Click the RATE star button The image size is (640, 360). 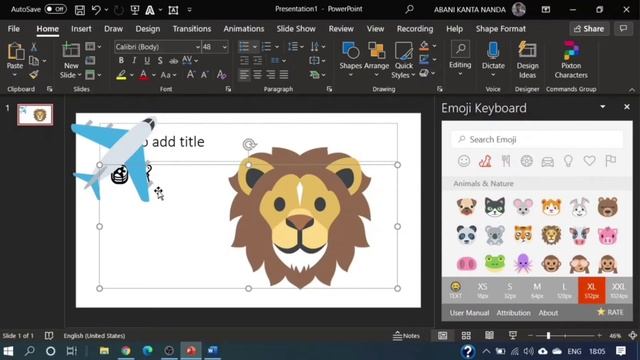[x=610, y=312]
